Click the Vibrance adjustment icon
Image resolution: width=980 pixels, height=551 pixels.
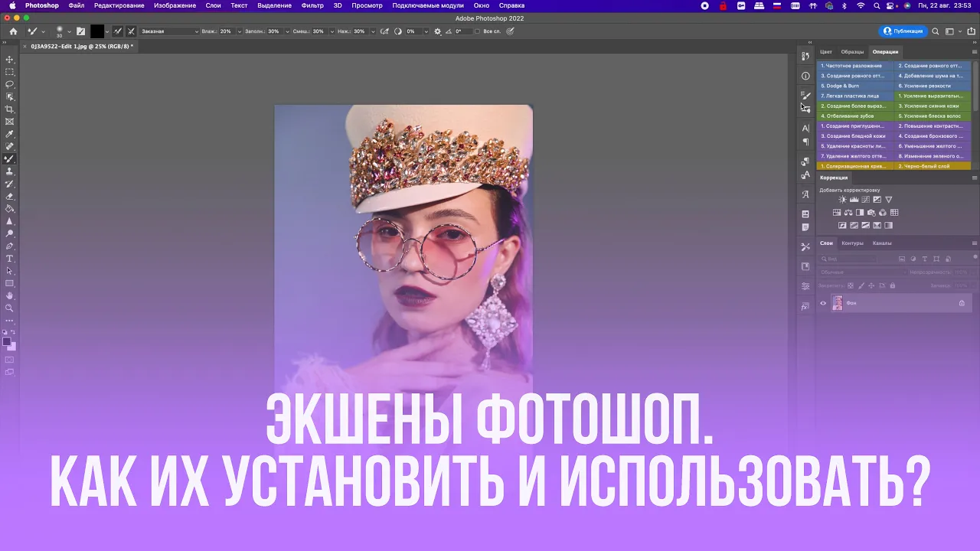click(889, 200)
